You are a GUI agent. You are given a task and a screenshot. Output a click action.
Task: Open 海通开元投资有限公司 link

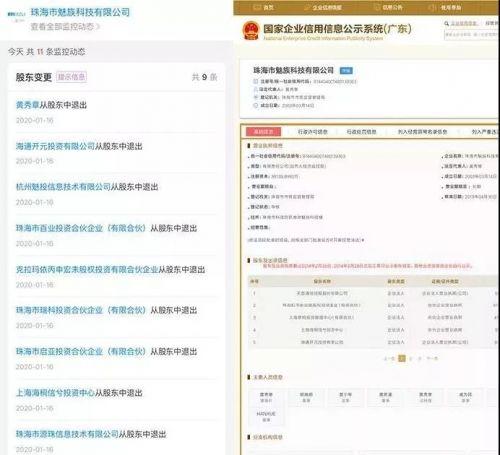tap(55, 146)
